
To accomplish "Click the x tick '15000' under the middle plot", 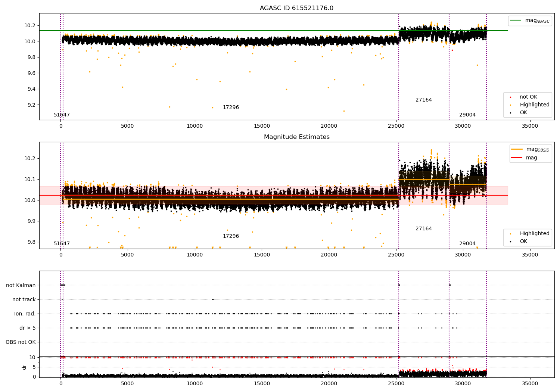I will [261, 255].
